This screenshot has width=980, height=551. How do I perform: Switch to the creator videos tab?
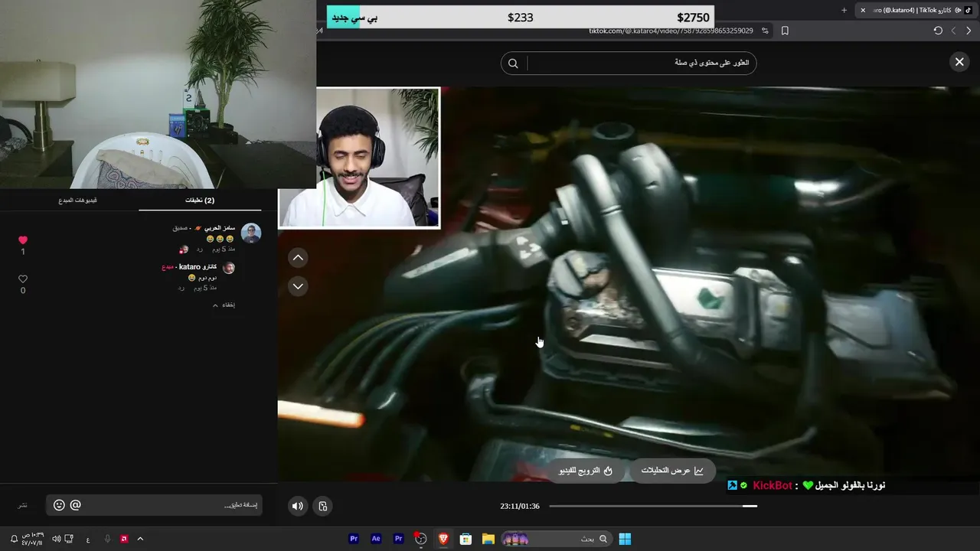(x=77, y=201)
